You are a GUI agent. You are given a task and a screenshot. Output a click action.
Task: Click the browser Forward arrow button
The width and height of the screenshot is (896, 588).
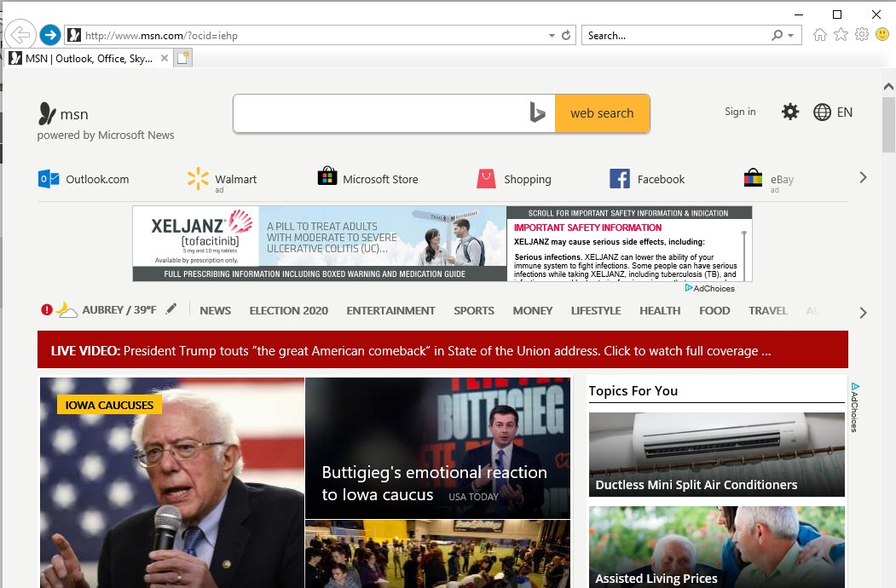point(50,35)
